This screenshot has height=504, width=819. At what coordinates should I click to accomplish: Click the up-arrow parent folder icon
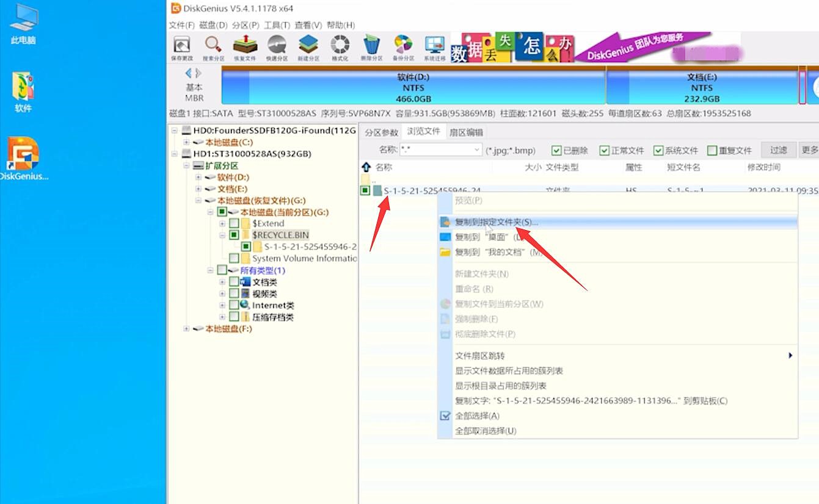click(x=366, y=167)
